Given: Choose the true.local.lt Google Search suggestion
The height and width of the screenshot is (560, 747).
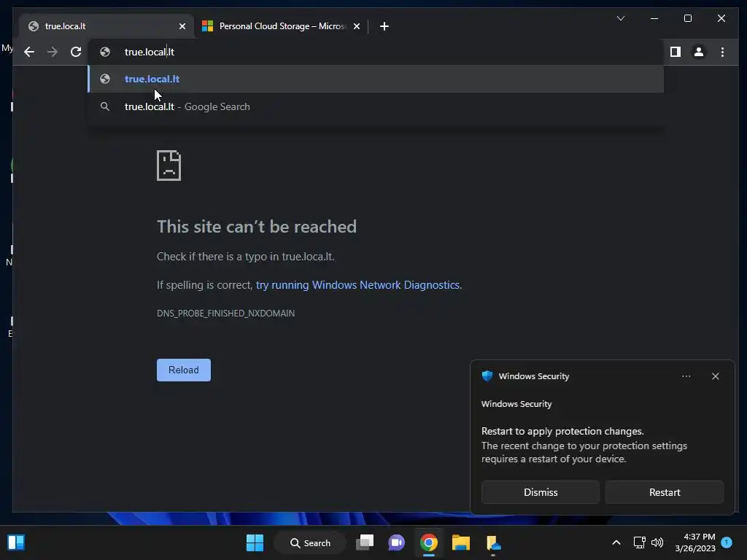Looking at the screenshot, I should click(x=376, y=106).
